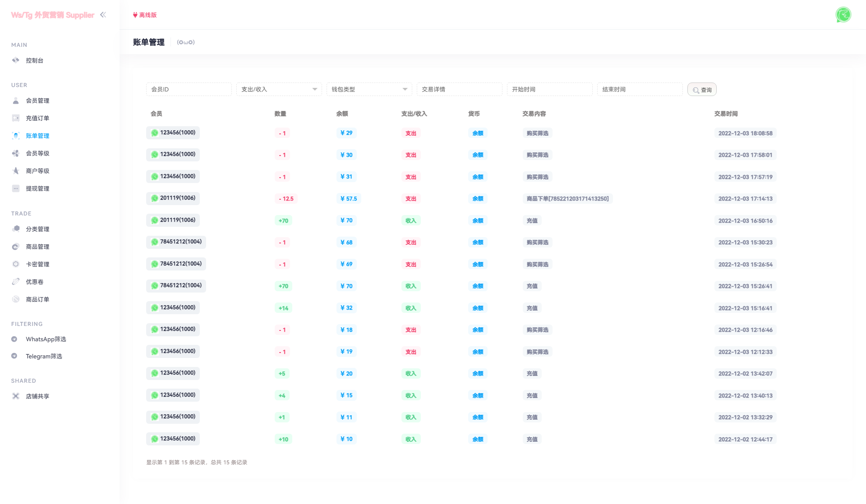
Task: Click the 交易详情 search field
Action: (459, 89)
